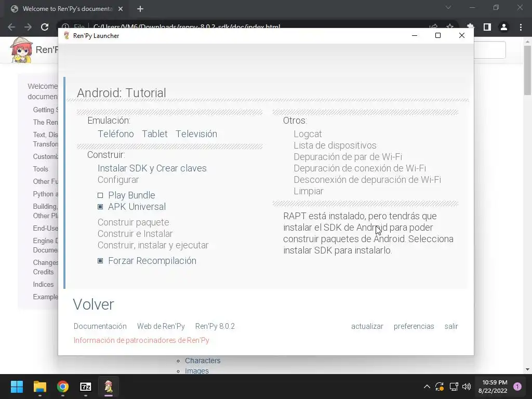Screen dimensions: 532x399
Task: Start Televisión emulation
Action: (x=196, y=134)
